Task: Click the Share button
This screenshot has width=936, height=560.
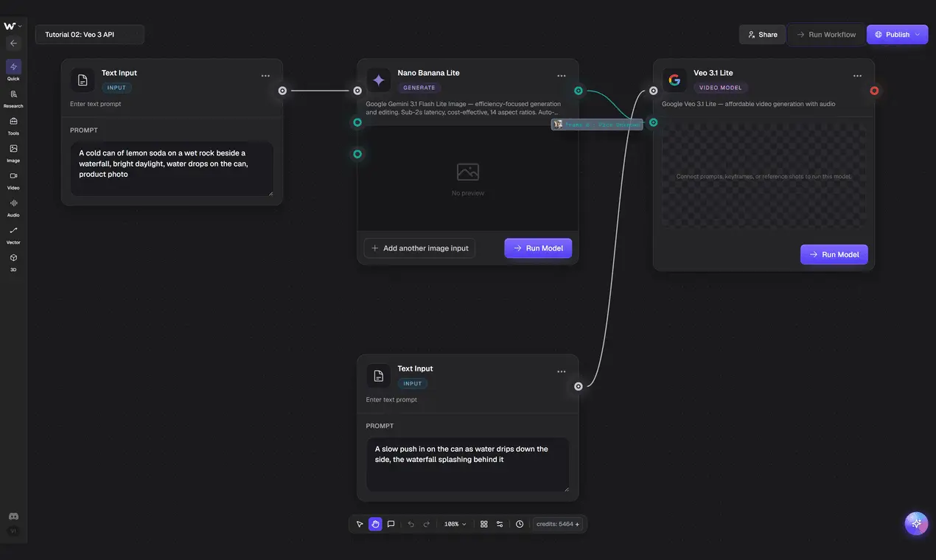Action: pos(762,35)
